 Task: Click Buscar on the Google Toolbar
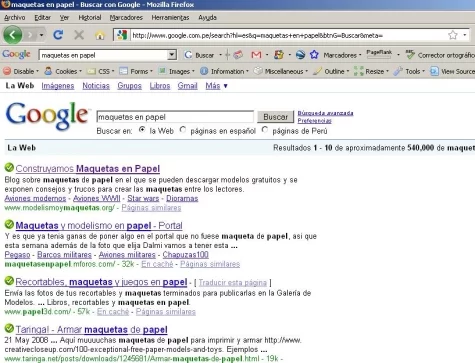pos(200,55)
